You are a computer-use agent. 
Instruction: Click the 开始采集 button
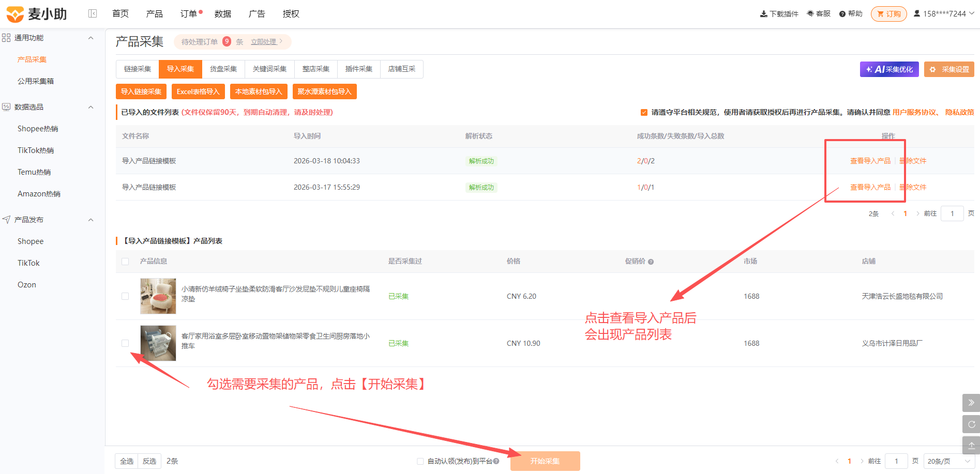(x=545, y=461)
